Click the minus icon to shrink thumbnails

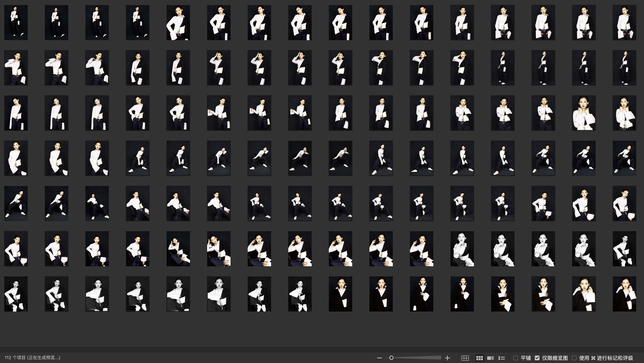pyautogui.click(x=379, y=358)
